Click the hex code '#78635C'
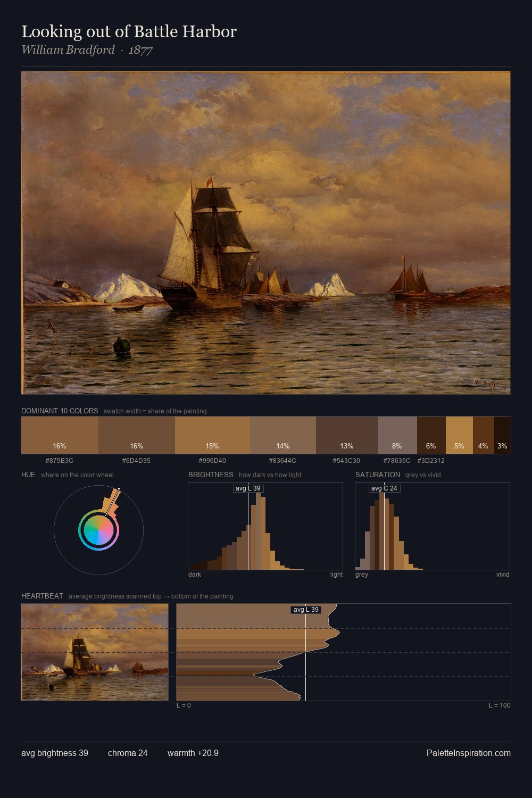The height and width of the screenshot is (798, 532). [x=397, y=461]
